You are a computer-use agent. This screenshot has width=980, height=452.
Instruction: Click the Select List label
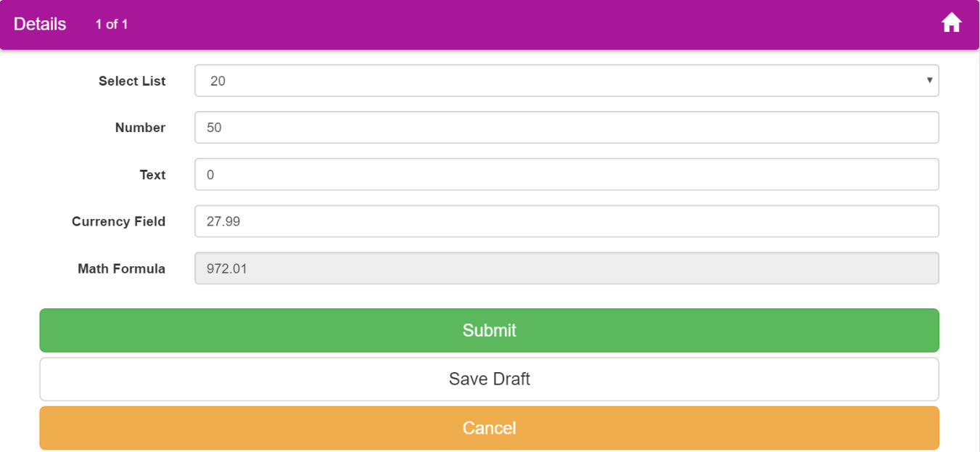pyautogui.click(x=132, y=81)
